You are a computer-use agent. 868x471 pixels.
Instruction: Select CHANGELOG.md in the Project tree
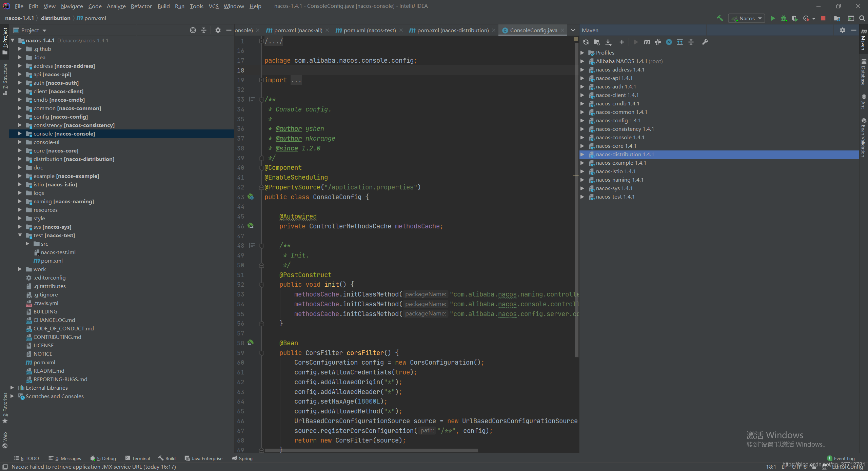coord(54,320)
